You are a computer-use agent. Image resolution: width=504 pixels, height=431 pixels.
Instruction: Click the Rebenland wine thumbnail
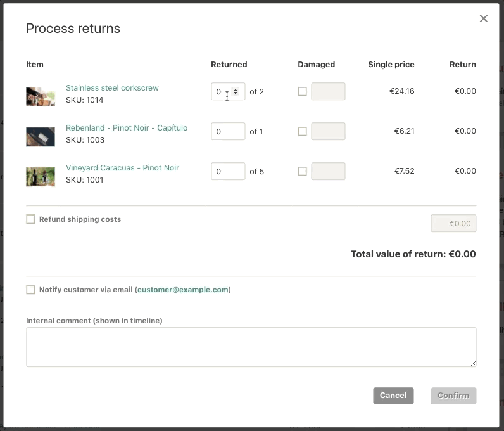click(41, 137)
